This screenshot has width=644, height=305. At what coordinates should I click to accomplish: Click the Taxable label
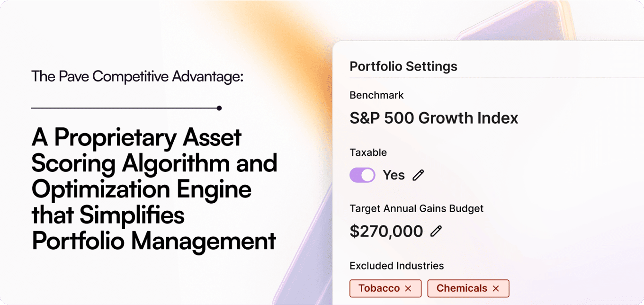pos(368,152)
